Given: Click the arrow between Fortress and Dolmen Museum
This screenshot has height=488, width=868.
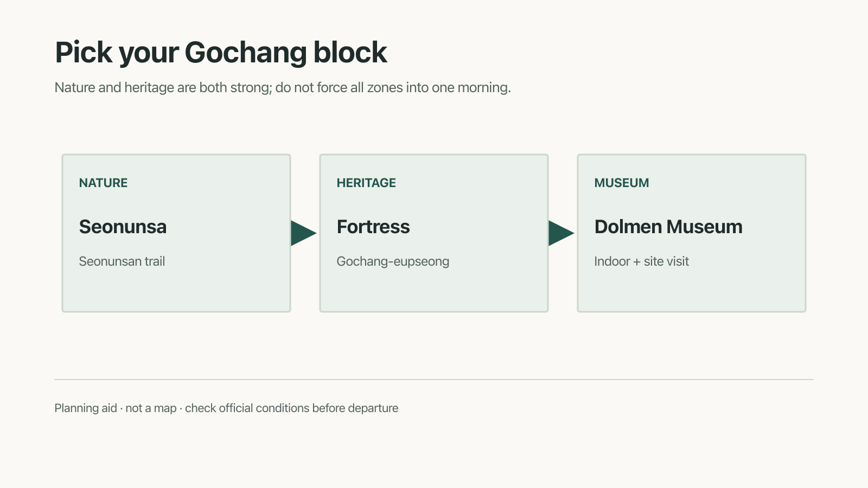Looking at the screenshot, I should pos(561,233).
